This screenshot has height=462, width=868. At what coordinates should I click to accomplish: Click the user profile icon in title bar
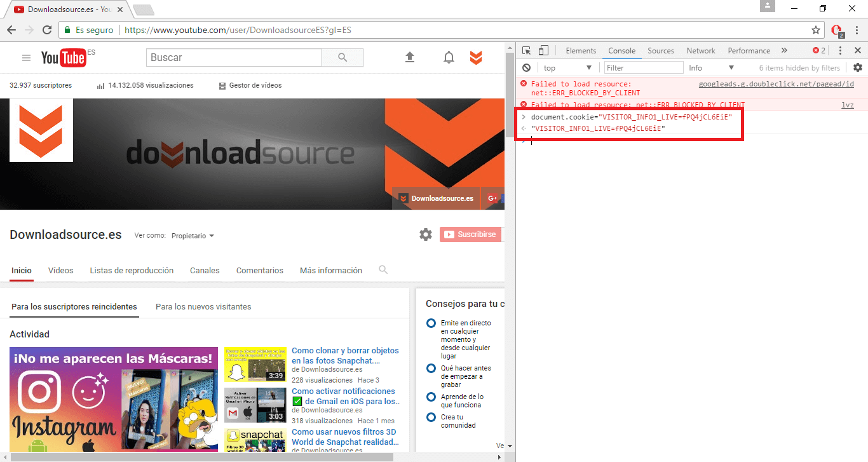coord(769,6)
